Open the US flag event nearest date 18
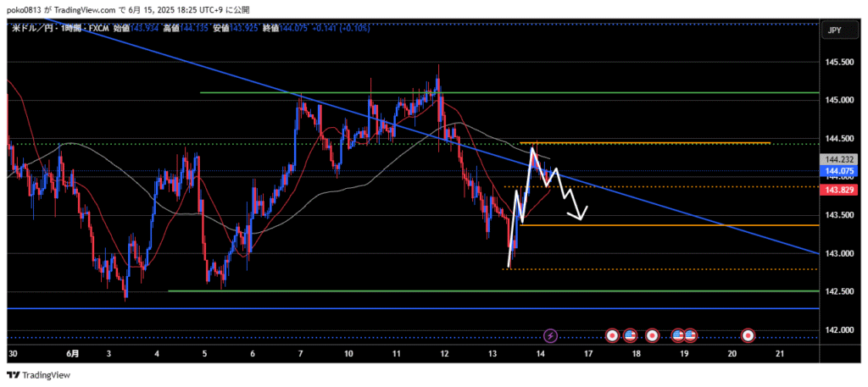 pos(630,336)
